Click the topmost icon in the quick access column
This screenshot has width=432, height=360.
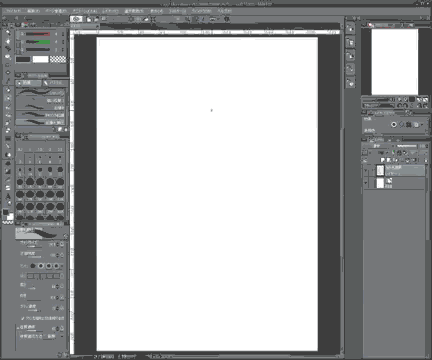pyautogui.click(x=350, y=29)
